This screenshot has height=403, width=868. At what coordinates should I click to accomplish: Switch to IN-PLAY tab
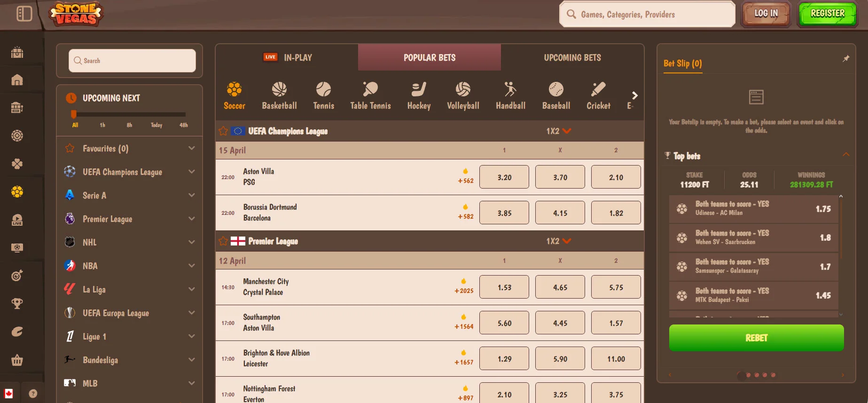point(287,57)
